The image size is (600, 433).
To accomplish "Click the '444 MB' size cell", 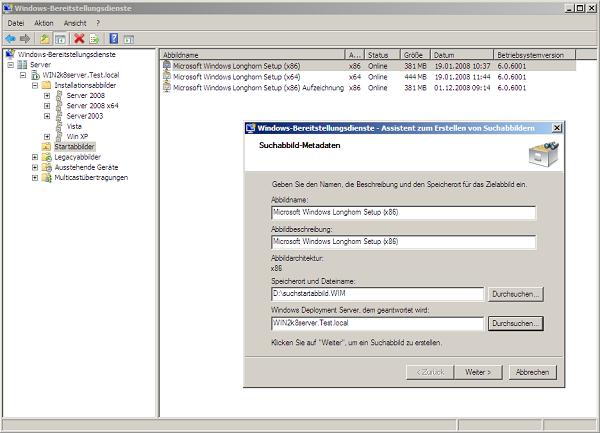I will 415,77.
